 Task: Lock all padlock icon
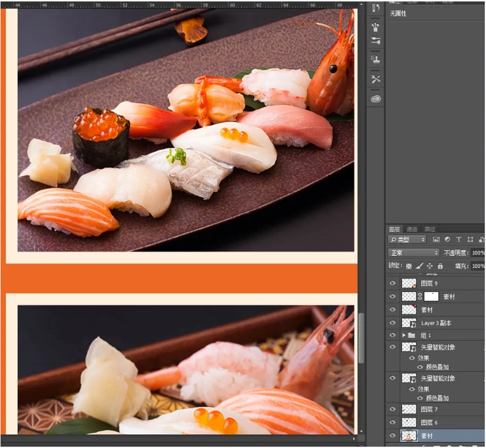click(440, 265)
